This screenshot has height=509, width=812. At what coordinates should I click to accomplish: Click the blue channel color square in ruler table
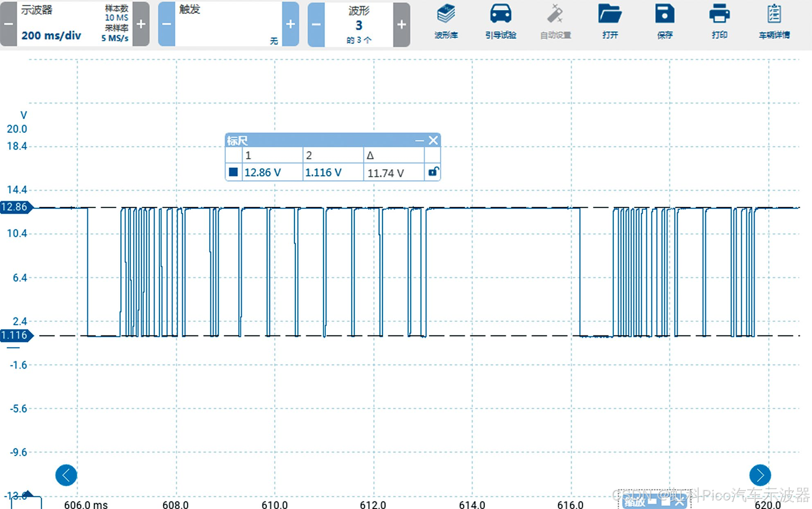pos(233,172)
